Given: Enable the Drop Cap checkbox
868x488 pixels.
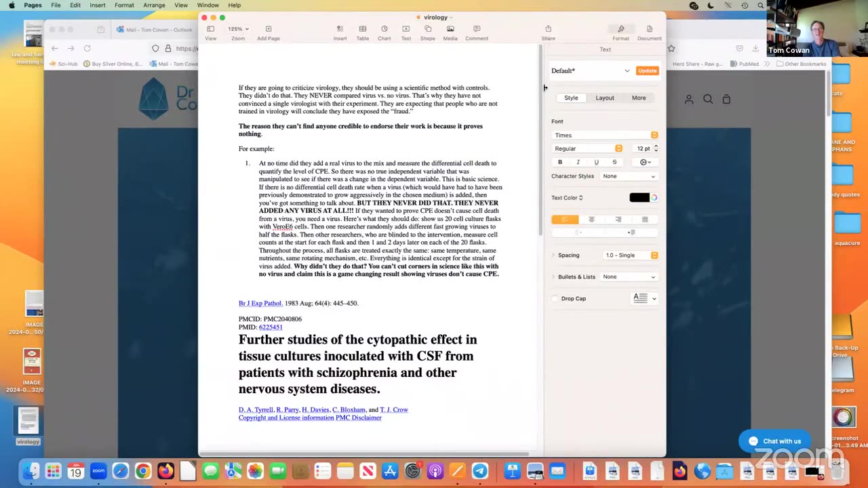Looking at the screenshot, I should pyautogui.click(x=555, y=298).
